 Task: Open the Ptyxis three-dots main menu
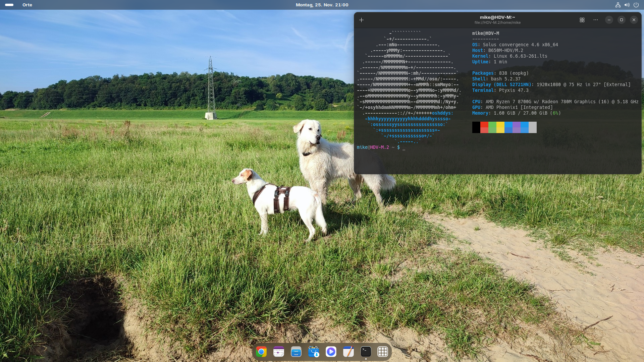(x=595, y=20)
